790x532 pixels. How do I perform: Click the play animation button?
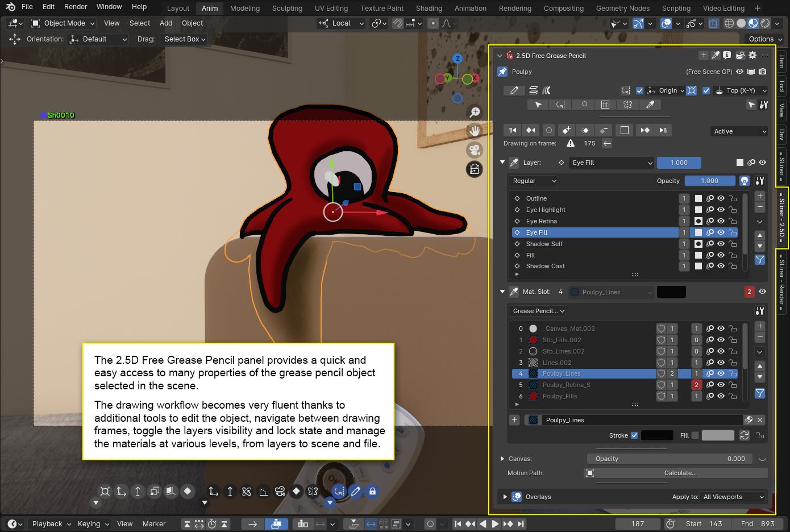pyautogui.click(x=495, y=524)
